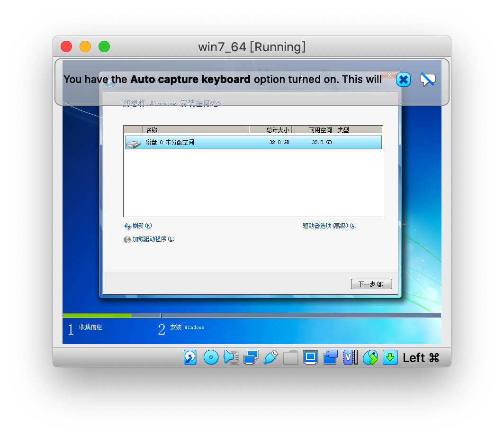504x437 pixels.
Task: Open 驱动器选项(高级)(A) drive options
Action: coord(330,226)
